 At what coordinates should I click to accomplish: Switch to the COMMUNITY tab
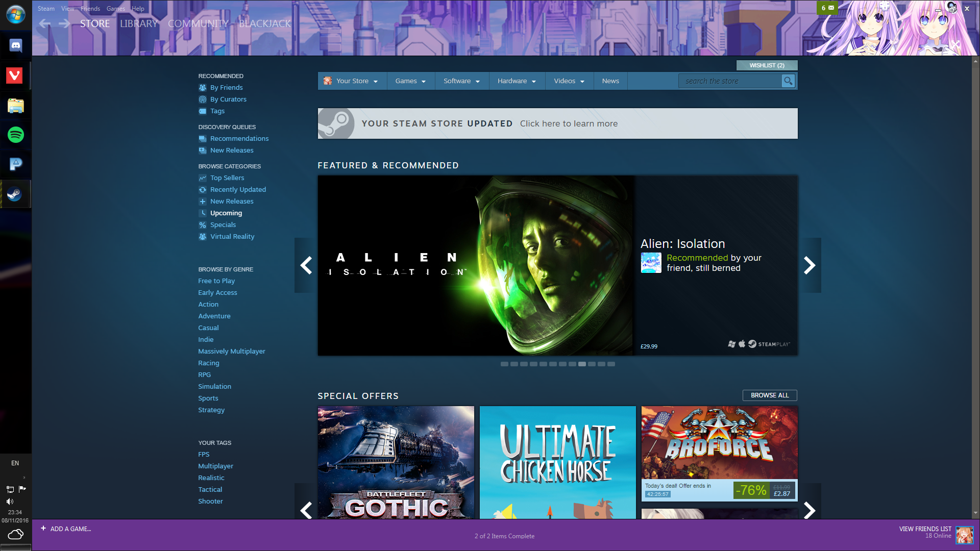198,23
